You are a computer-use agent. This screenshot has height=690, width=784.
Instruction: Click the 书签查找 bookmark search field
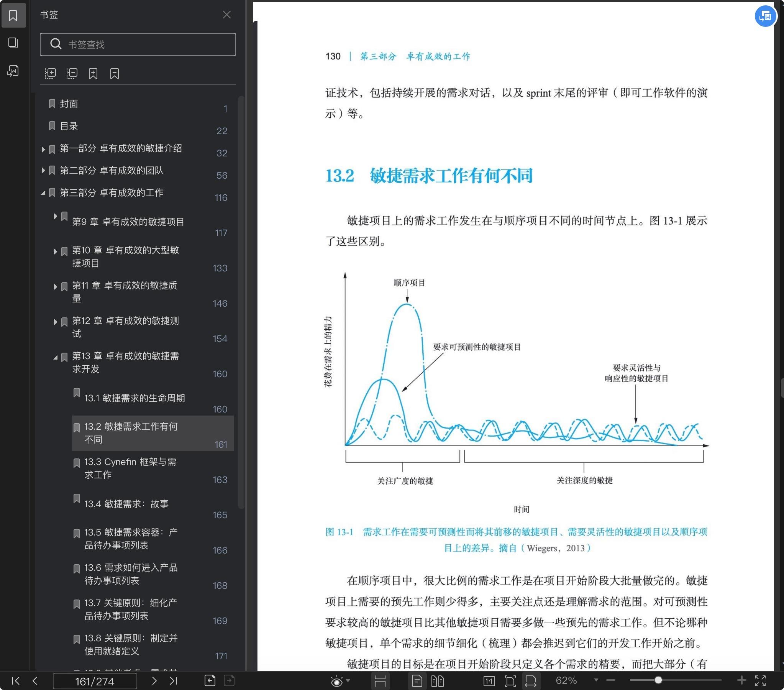(138, 44)
